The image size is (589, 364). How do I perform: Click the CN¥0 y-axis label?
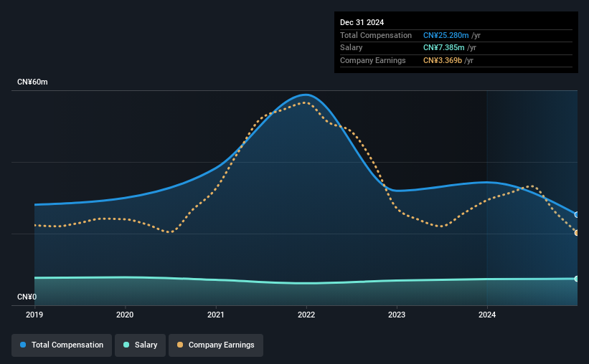click(27, 297)
